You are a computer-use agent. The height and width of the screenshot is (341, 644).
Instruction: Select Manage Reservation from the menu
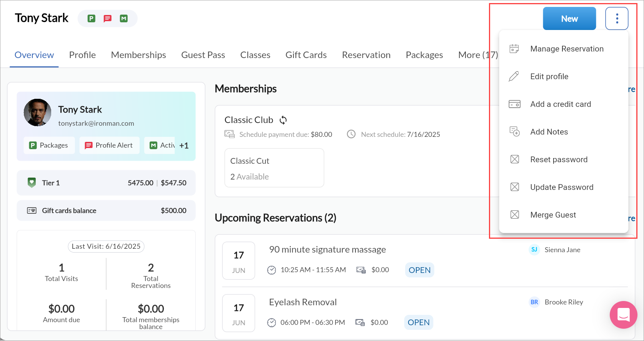[x=564, y=49]
